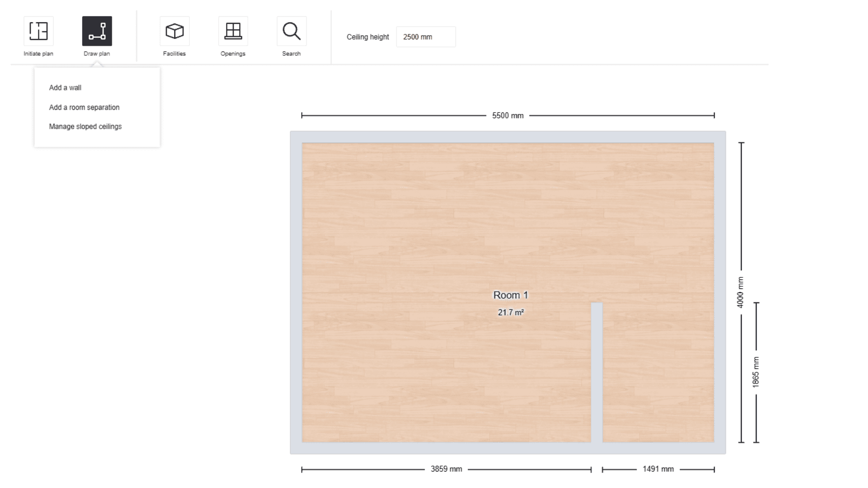The image size is (868, 488).
Task: Choose Add a wall from menu
Action: [65, 88]
